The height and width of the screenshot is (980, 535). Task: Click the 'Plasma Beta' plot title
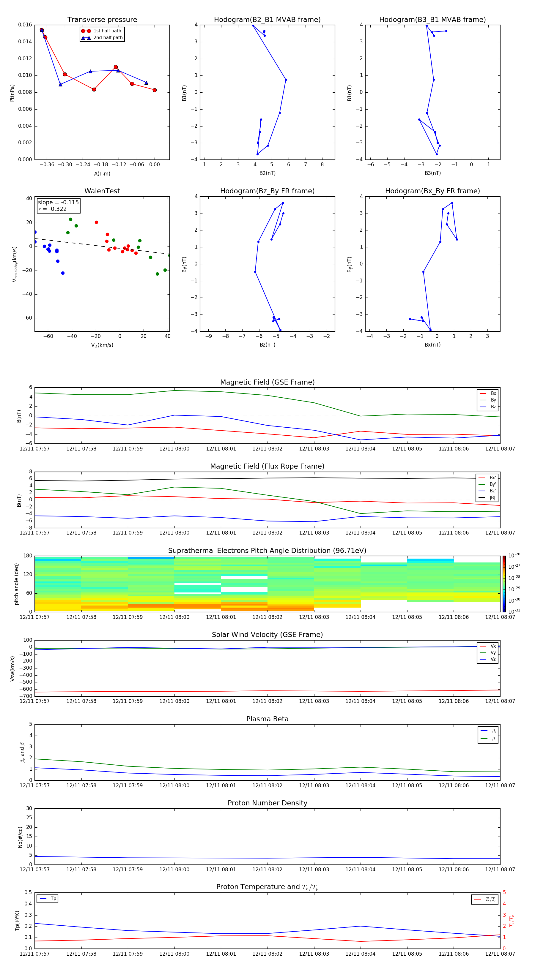point(267,719)
